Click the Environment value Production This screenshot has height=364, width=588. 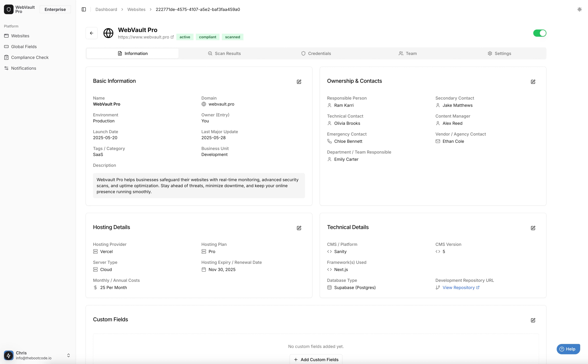tap(104, 121)
